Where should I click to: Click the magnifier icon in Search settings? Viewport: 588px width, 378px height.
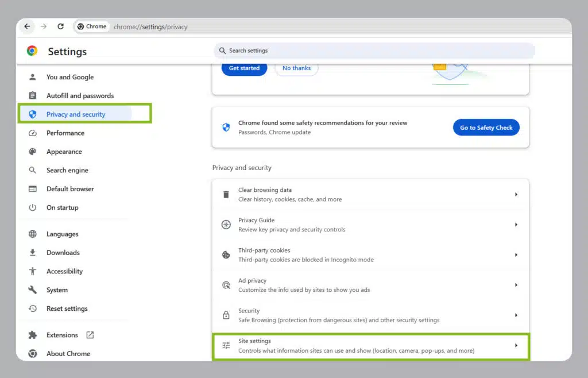click(222, 51)
